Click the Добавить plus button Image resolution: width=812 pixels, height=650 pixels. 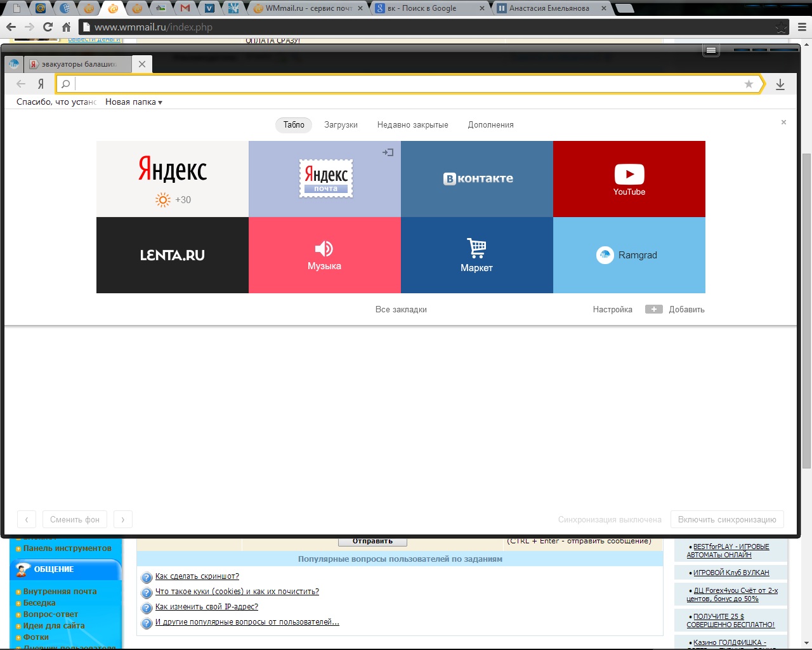point(675,310)
